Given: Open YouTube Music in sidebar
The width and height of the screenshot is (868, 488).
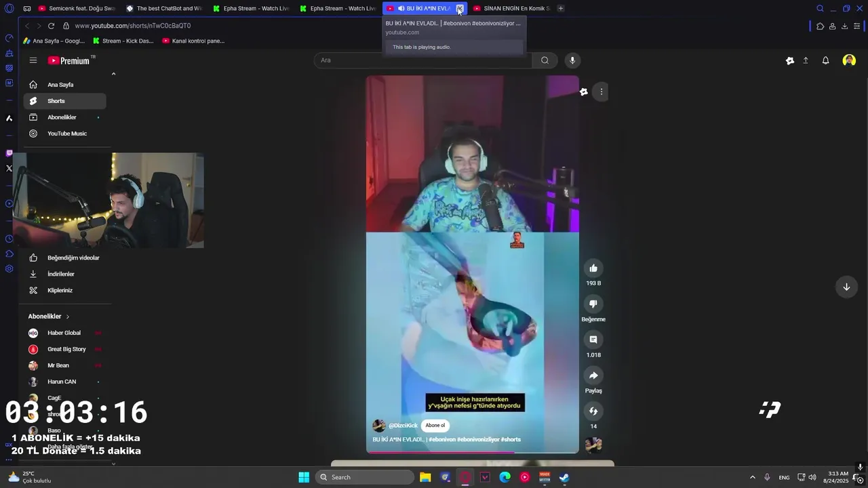Looking at the screenshot, I should click(64, 134).
